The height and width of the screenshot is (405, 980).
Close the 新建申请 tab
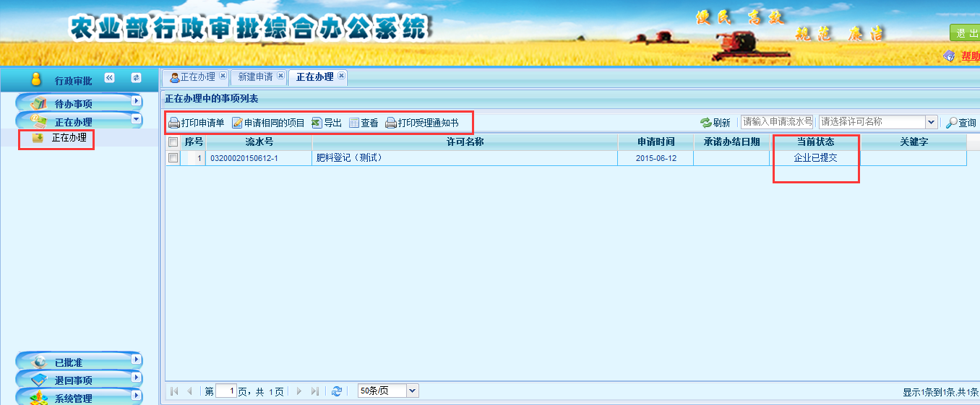point(280,76)
